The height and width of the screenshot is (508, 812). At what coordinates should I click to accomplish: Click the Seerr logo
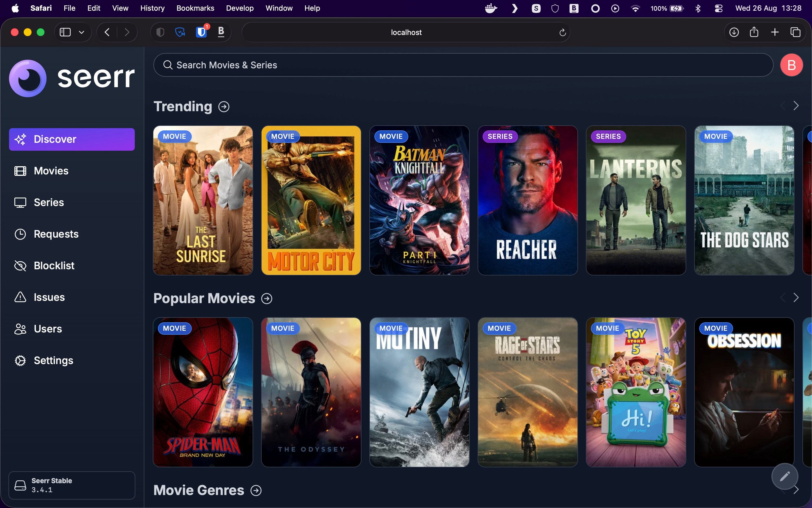click(72, 78)
